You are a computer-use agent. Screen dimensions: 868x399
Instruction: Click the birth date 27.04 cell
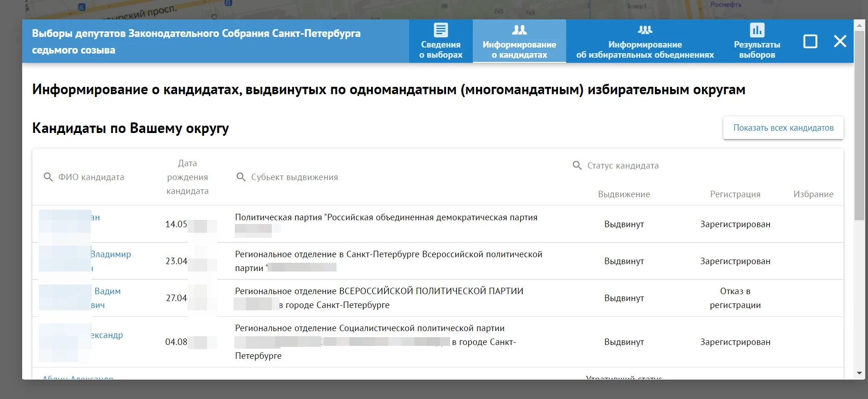coord(176,298)
